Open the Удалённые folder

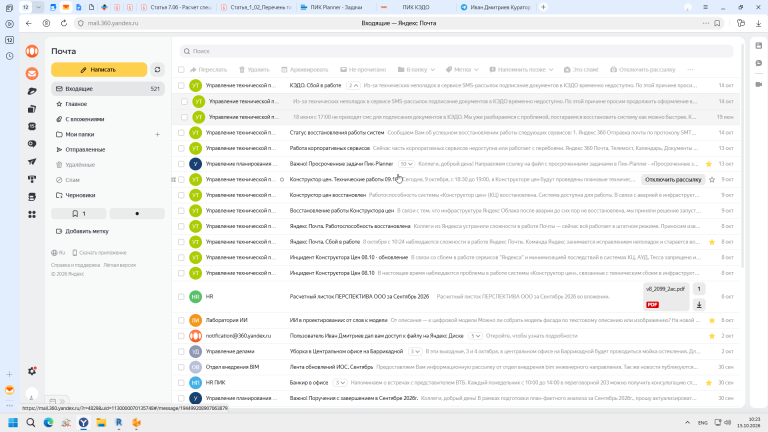80,165
